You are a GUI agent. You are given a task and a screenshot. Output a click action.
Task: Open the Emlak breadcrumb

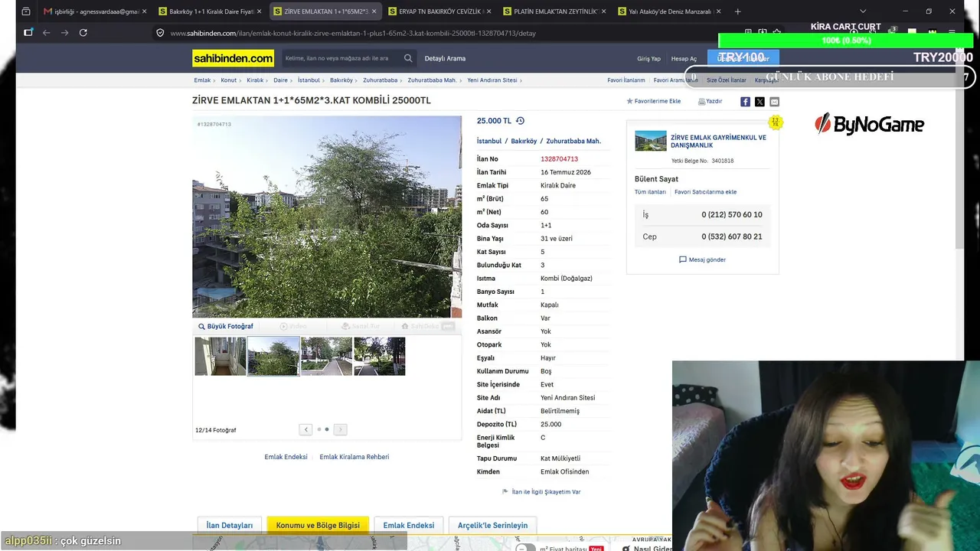202,80
